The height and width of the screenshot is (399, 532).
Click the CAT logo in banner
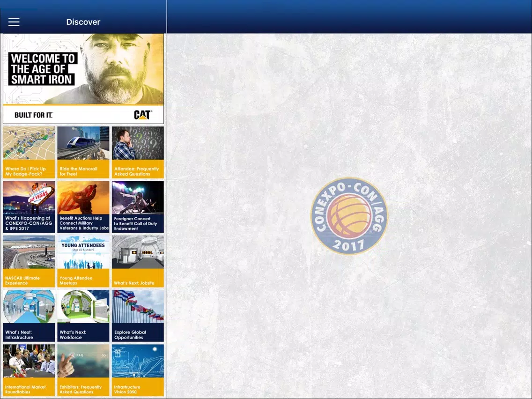click(x=143, y=115)
